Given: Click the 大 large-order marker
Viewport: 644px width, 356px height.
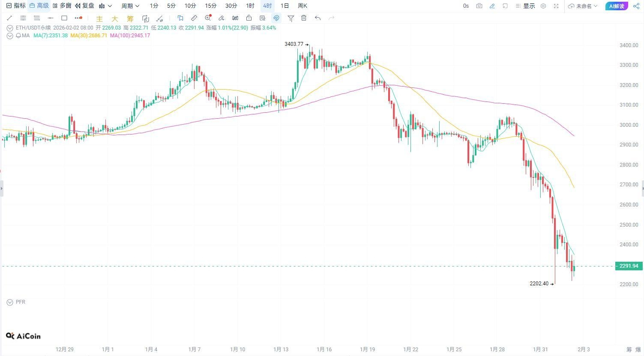Looking at the screenshot, I should pos(114,18).
